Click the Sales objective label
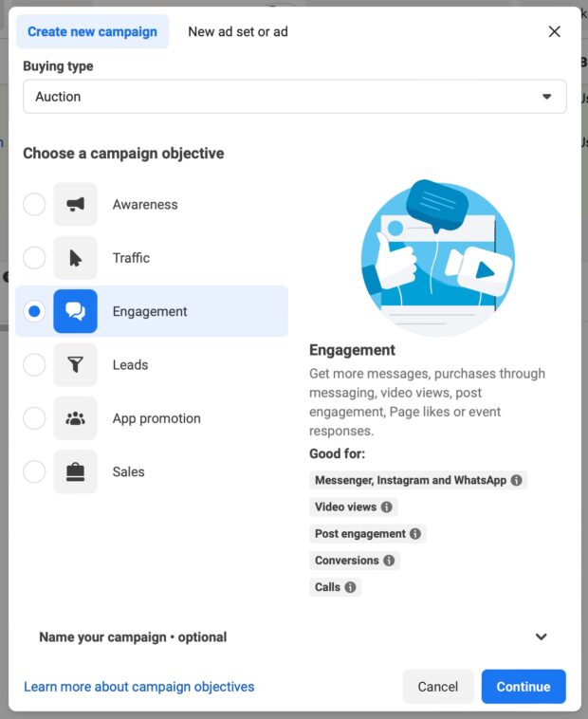This screenshot has width=588, height=719. [x=128, y=471]
